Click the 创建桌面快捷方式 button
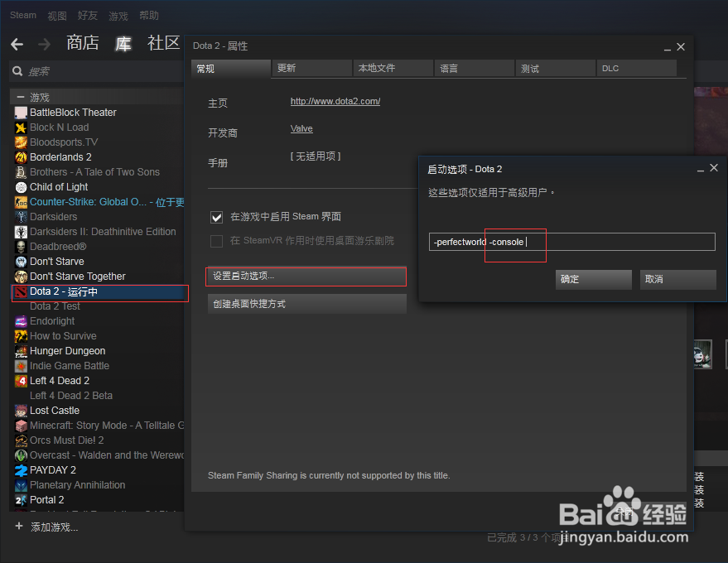Screen dimensions: 728x563 tap(307, 304)
